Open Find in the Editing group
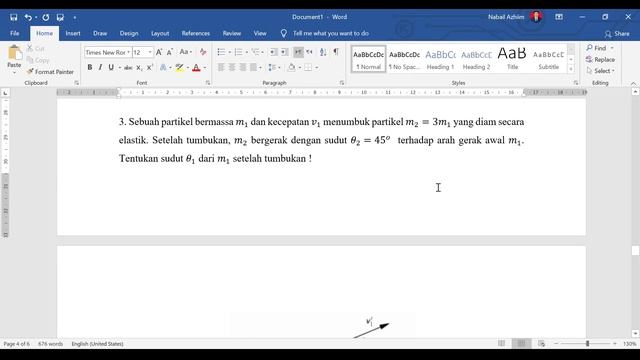This screenshot has width=640, height=360. point(597,48)
